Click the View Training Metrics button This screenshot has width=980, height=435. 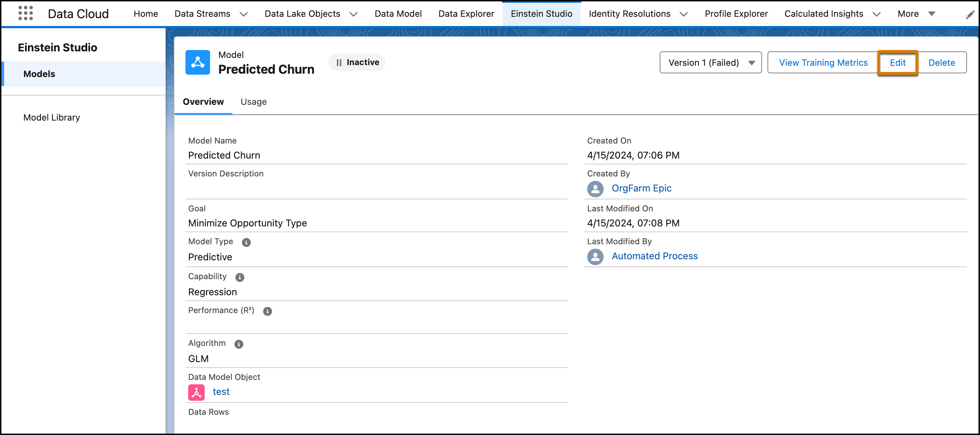coord(823,62)
